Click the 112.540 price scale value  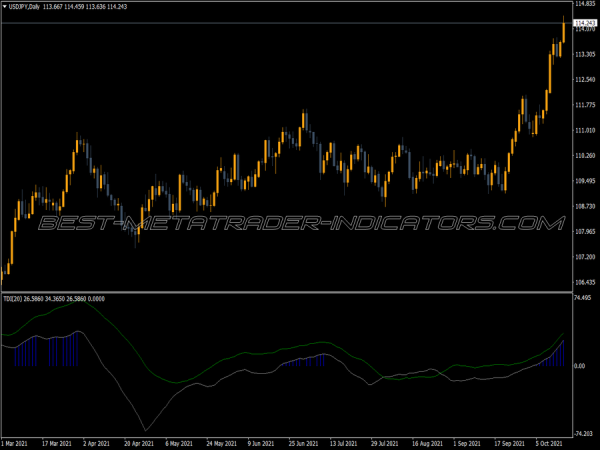click(585, 80)
